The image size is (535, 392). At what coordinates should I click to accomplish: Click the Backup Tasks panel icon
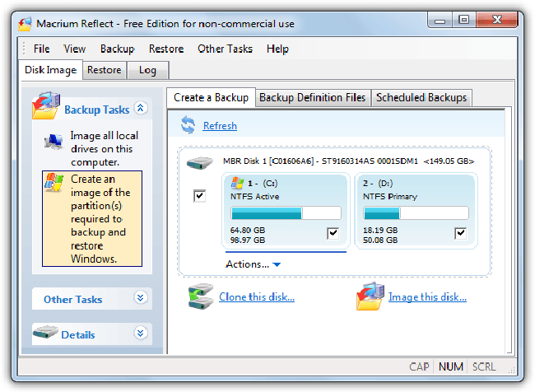click(x=46, y=108)
